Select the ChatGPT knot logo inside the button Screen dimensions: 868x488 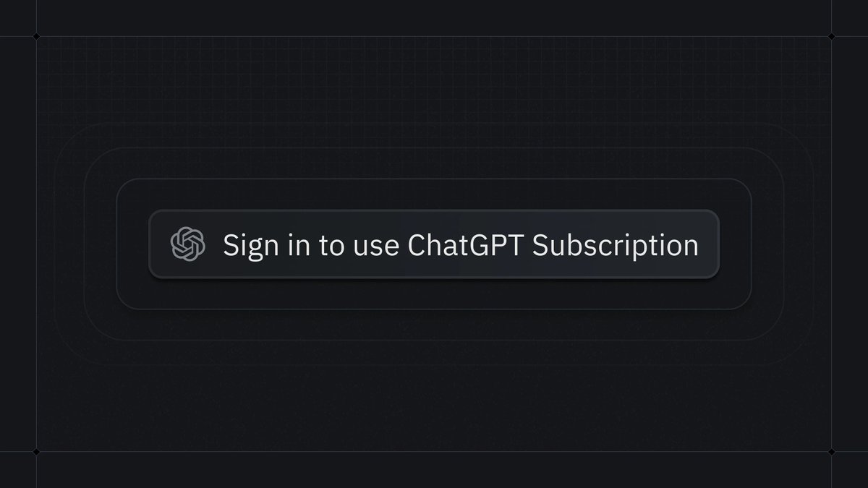point(187,244)
